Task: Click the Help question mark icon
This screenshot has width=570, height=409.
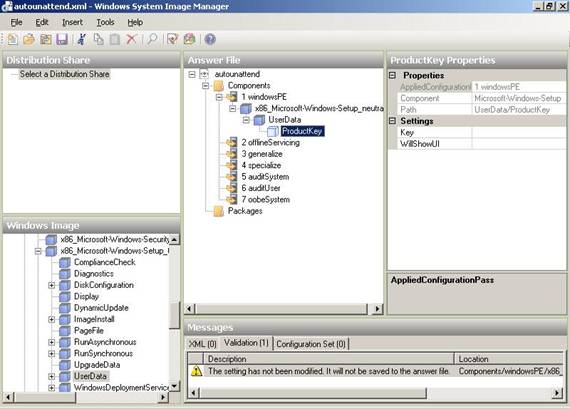Action: [x=210, y=39]
